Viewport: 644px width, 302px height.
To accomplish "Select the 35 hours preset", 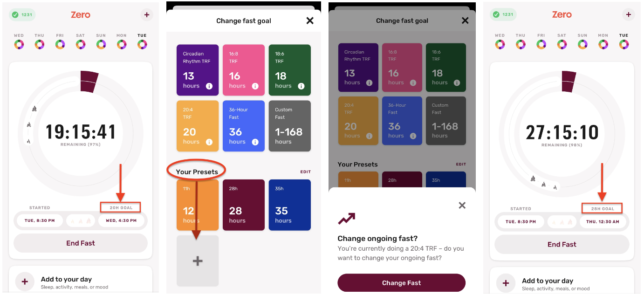I will 289,205.
